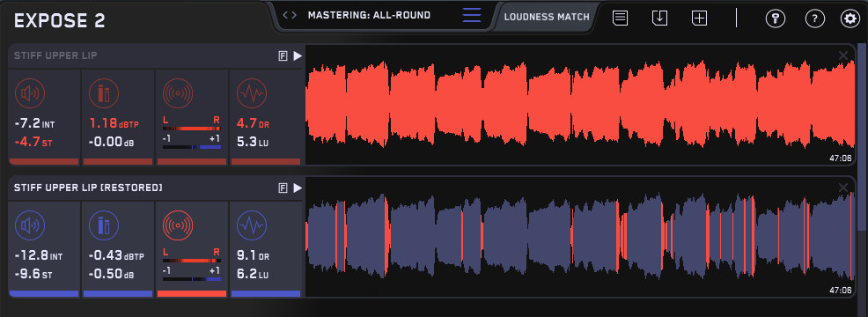Toggle the Loudness Match button
The height and width of the screenshot is (317, 868).
click(547, 17)
